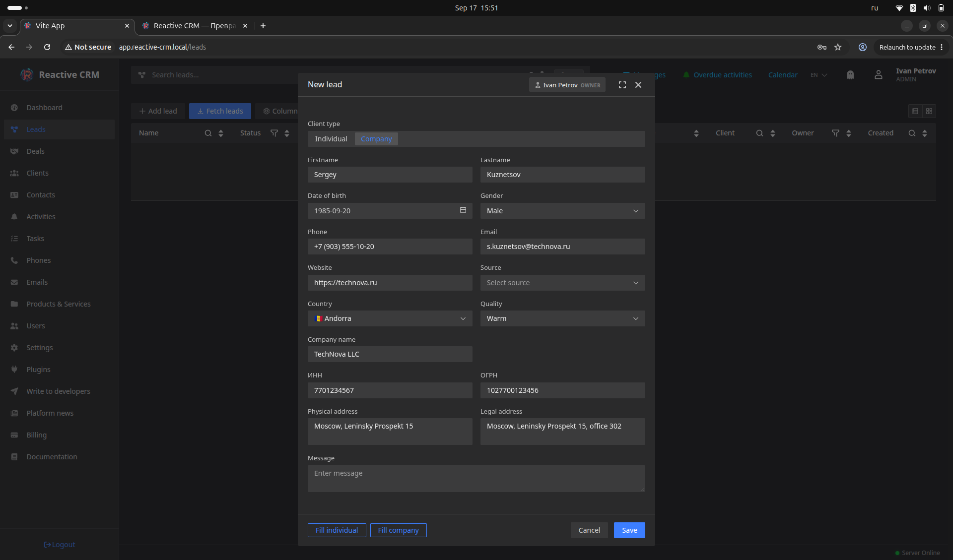This screenshot has height=560, width=953.
Task: Click the Email input field
Action: click(562, 247)
